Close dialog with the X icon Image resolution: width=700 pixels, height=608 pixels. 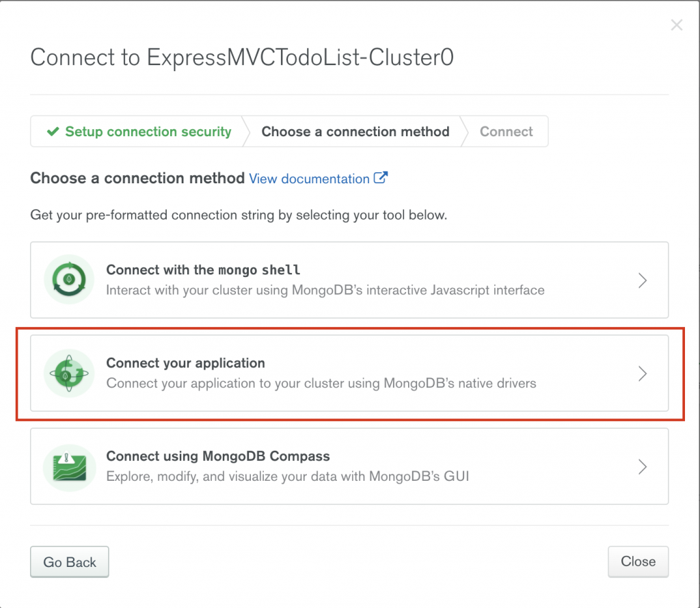[676, 26]
